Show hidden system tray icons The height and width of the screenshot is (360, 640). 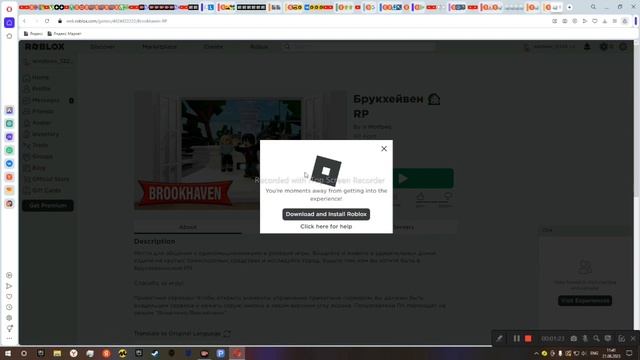(536, 353)
